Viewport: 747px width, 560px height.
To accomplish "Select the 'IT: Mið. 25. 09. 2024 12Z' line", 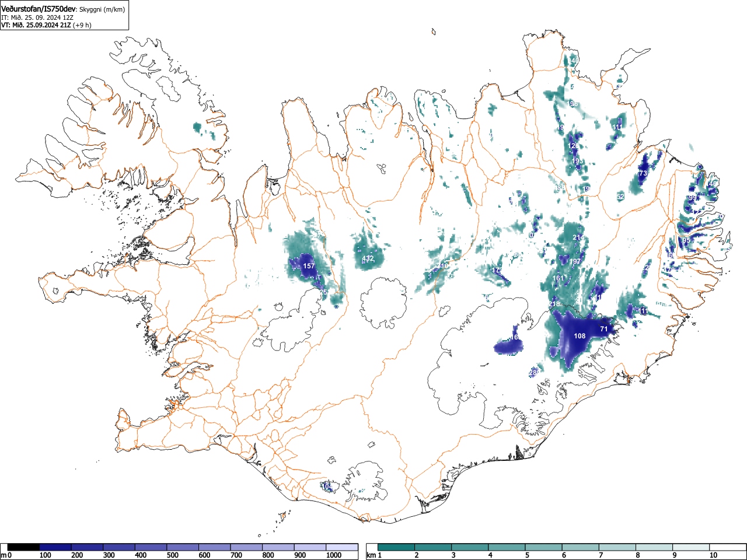I will 37,17.
